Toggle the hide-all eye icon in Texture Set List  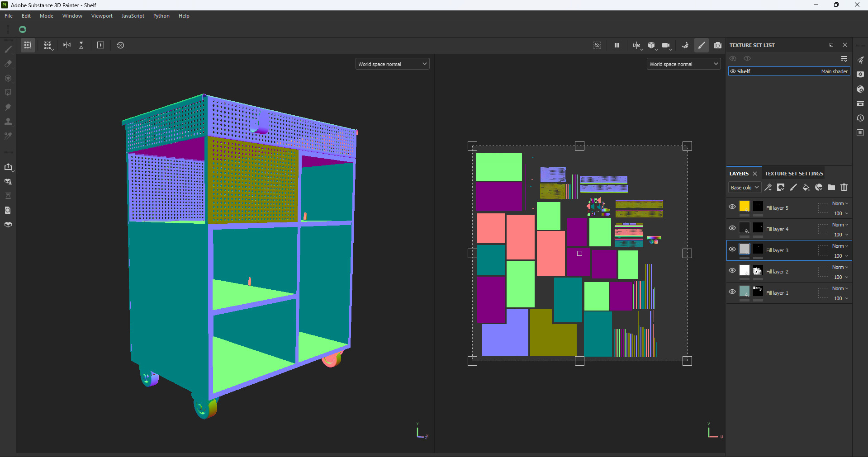(x=733, y=58)
